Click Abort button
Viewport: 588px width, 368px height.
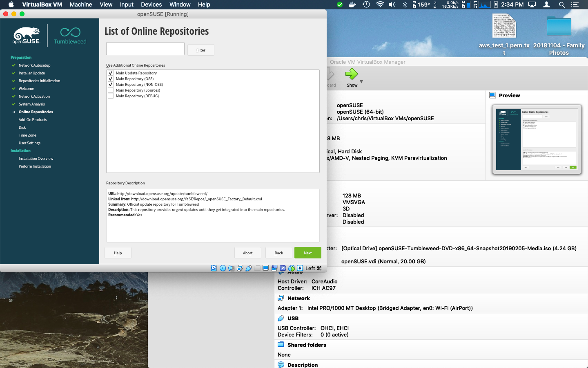248,253
